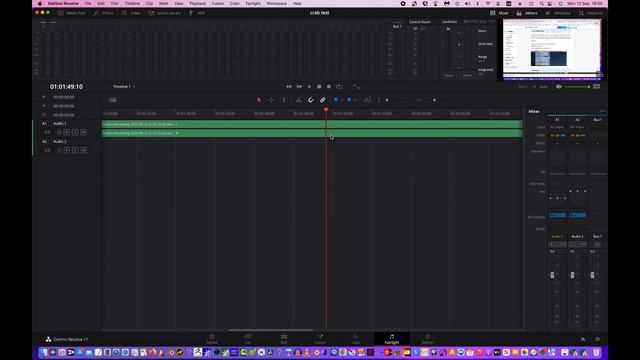The width and height of the screenshot is (640, 360).
Task: Expand the marker color dropdown arrow
Action: (355, 100)
